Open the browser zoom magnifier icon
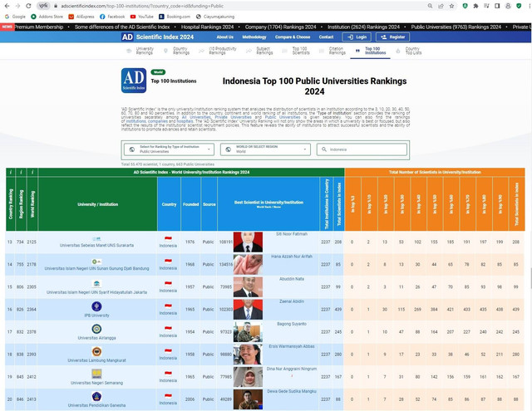Viewport: 532px width, 411px height. coord(430,6)
